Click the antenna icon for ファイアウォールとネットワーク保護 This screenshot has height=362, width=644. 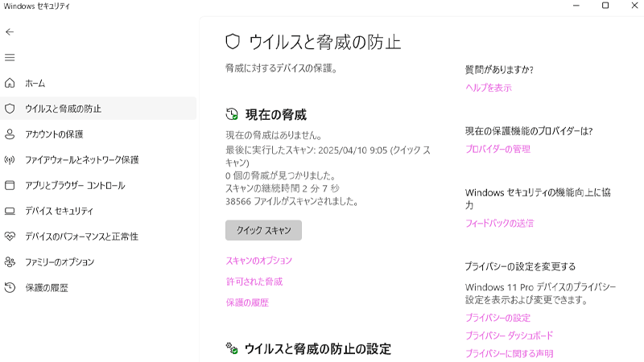coord(10,159)
